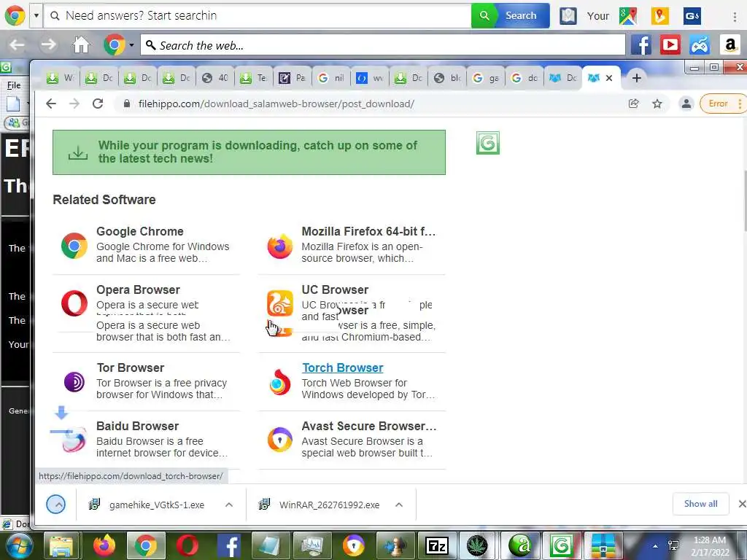Open Facebook app from the taskbar
This screenshot has width=747, height=560.
(228, 546)
